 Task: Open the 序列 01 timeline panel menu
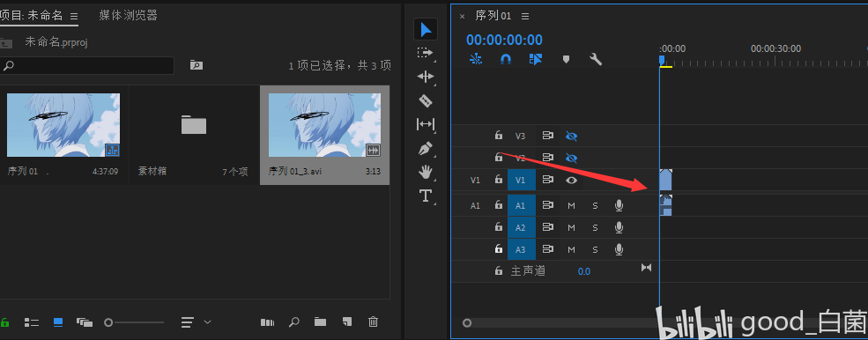tap(525, 17)
